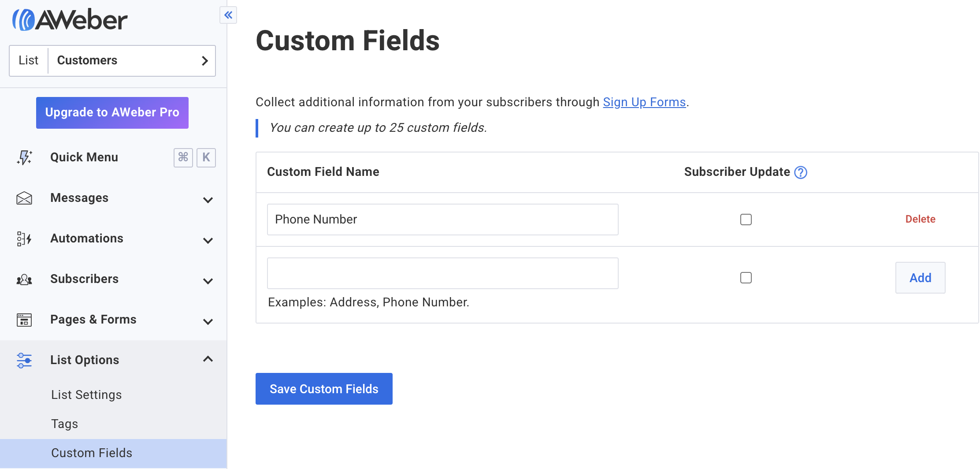Select the List Options sliders icon

24,361
